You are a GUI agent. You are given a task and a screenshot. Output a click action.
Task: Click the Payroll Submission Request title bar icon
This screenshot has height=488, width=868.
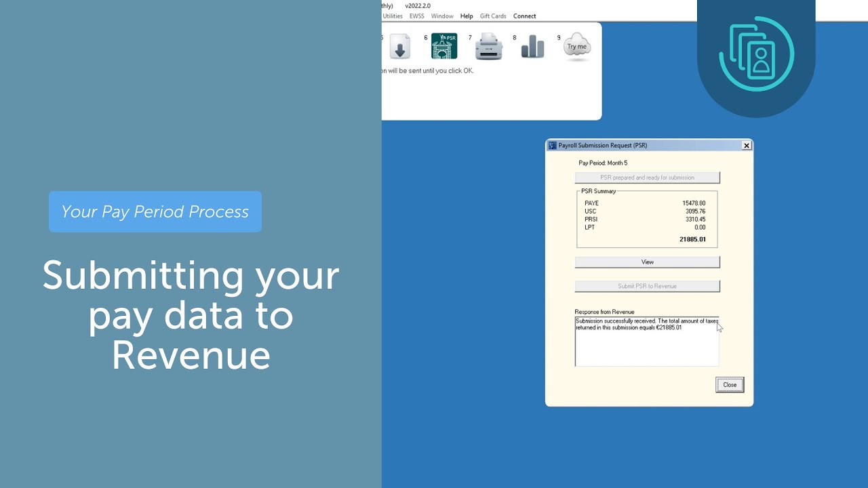tap(553, 145)
